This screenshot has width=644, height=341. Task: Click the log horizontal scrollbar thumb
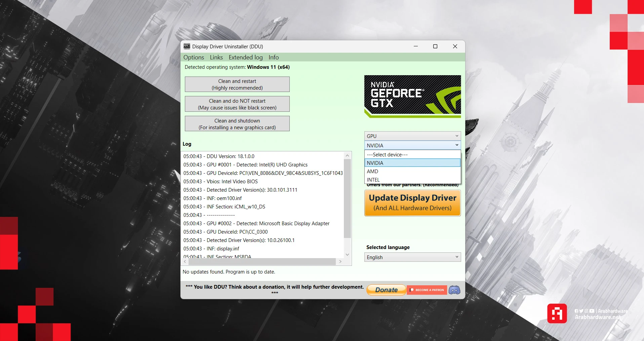pos(262,261)
